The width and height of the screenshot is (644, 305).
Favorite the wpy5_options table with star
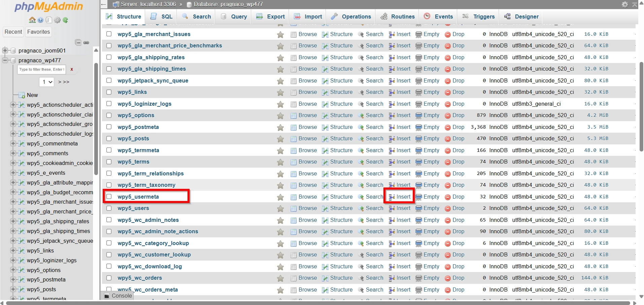280,116
